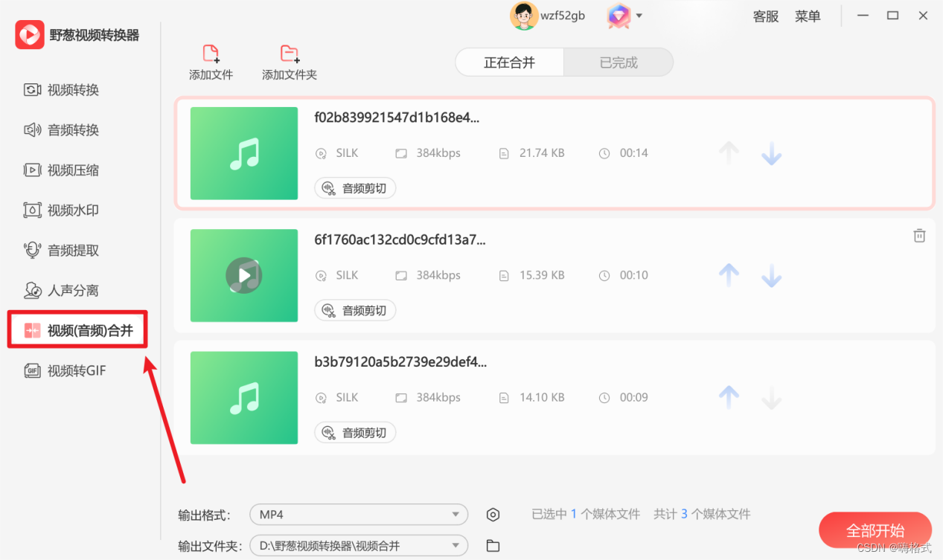Delete the 6f1760ac file with trash icon

coord(919,235)
